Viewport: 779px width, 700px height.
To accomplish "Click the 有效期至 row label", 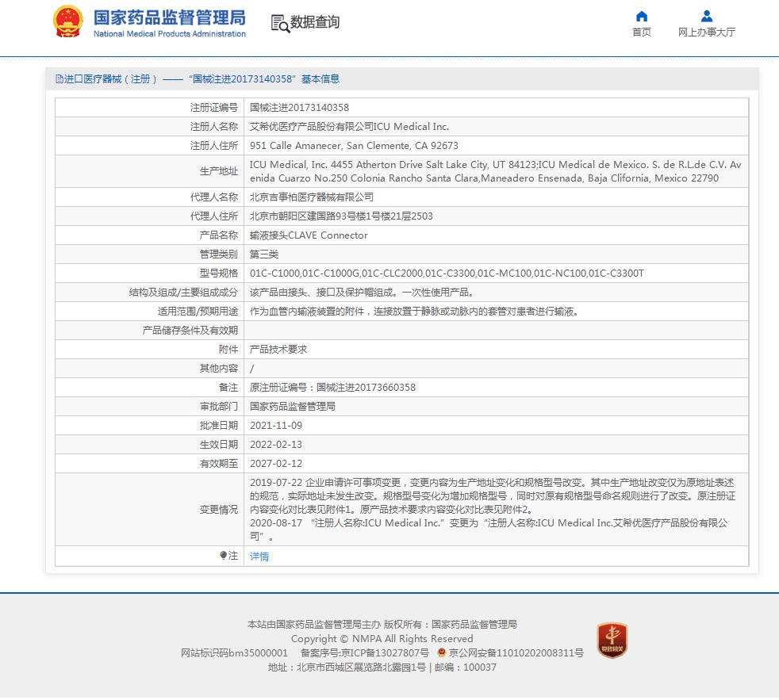I will [219, 463].
